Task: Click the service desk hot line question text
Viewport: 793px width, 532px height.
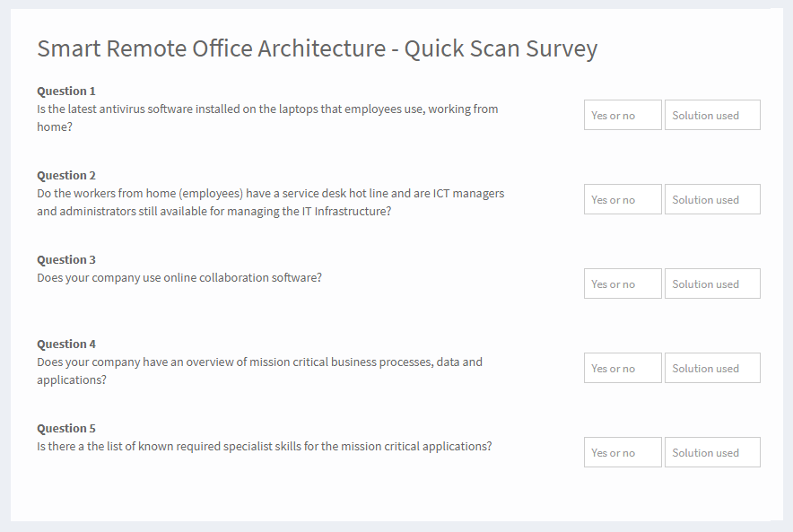Action: [x=271, y=202]
